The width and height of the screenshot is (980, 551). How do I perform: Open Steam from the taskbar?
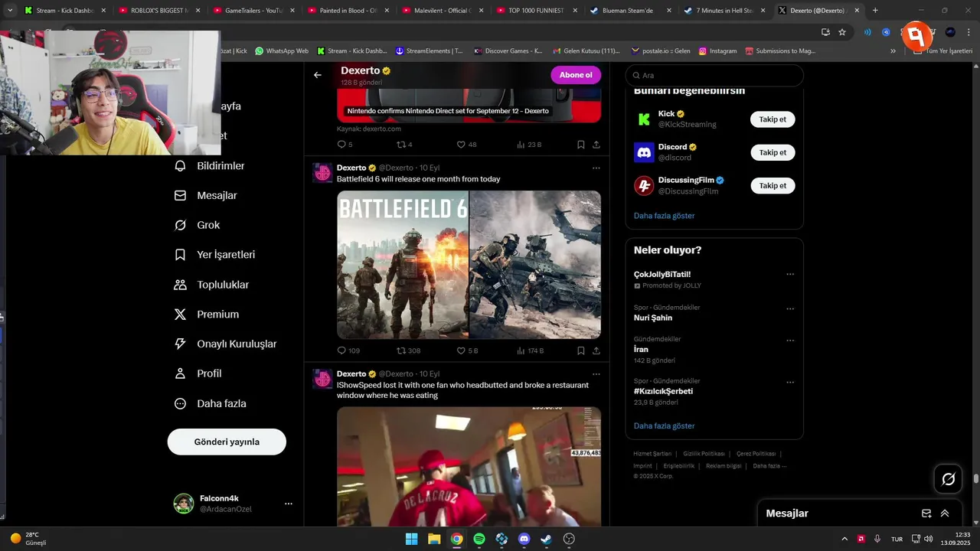[x=546, y=539]
